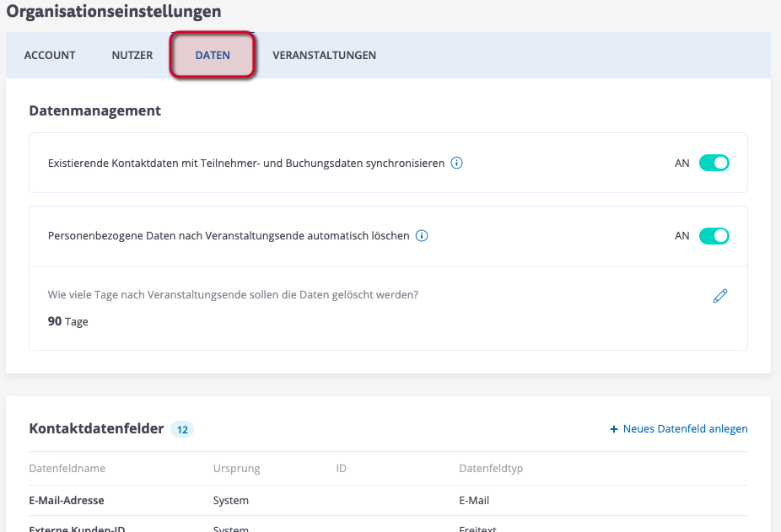Click the Kontaktdatenfelder count badge 12
This screenshot has width=781, height=532.
pos(182,429)
